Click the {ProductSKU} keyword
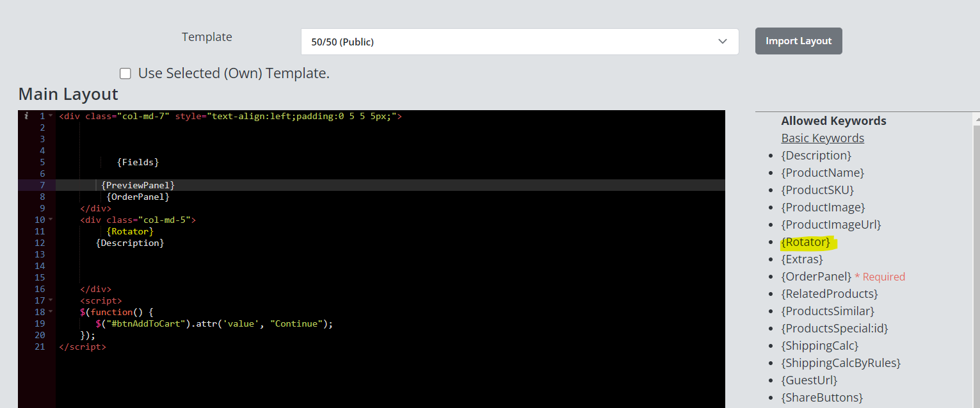Screen dimensions: 980x408 click(817, 190)
